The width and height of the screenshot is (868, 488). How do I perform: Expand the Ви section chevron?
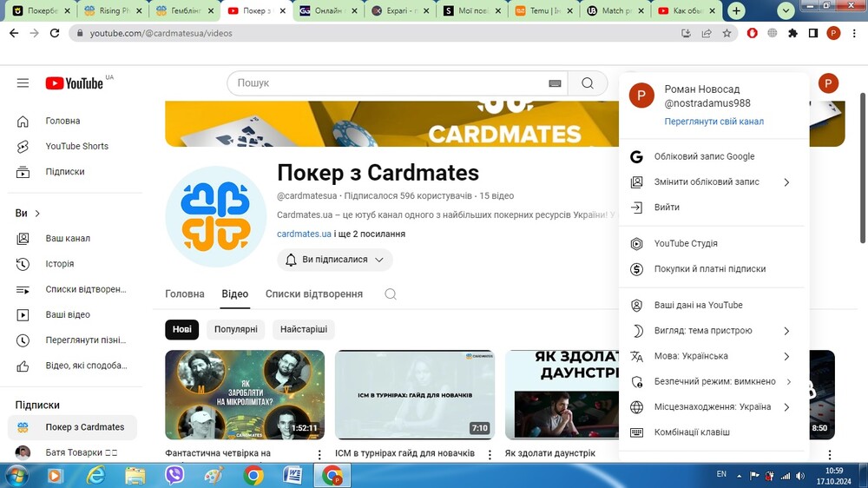pos(37,214)
